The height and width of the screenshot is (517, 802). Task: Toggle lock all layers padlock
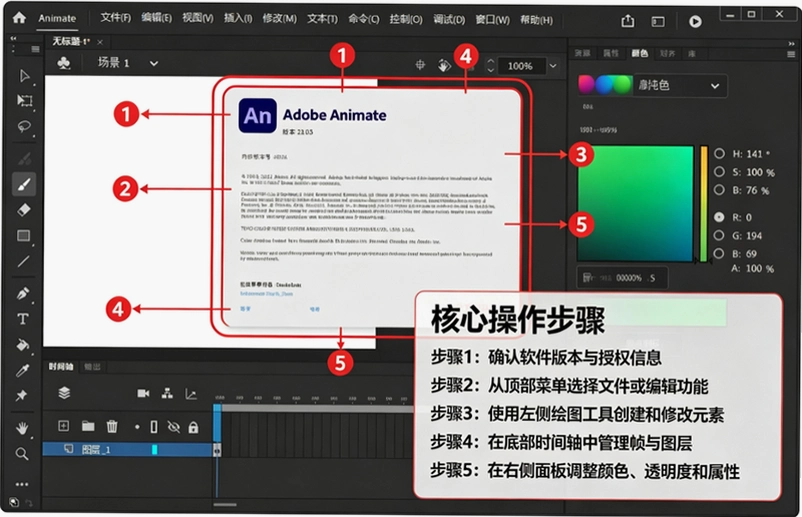click(x=193, y=428)
